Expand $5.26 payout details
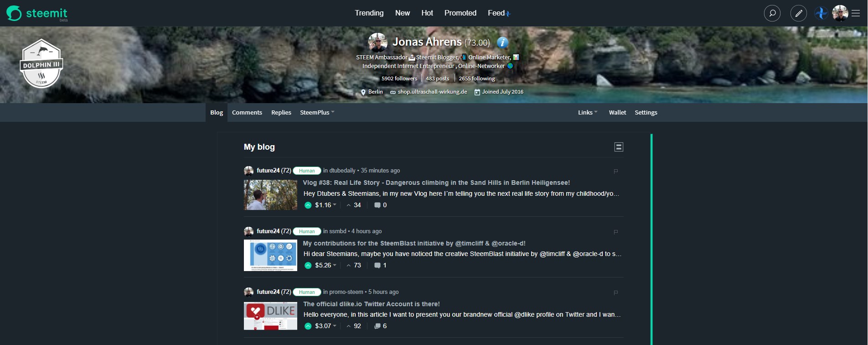Viewport: 868px width, 345px height. [325, 266]
